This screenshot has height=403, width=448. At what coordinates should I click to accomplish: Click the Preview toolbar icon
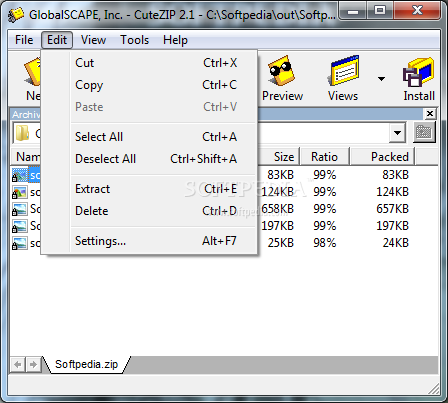point(282,78)
